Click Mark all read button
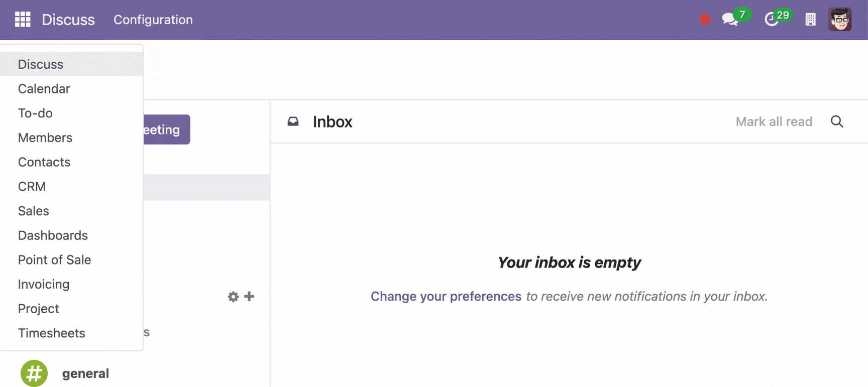The width and height of the screenshot is (868, 387). tap(774, 121)
